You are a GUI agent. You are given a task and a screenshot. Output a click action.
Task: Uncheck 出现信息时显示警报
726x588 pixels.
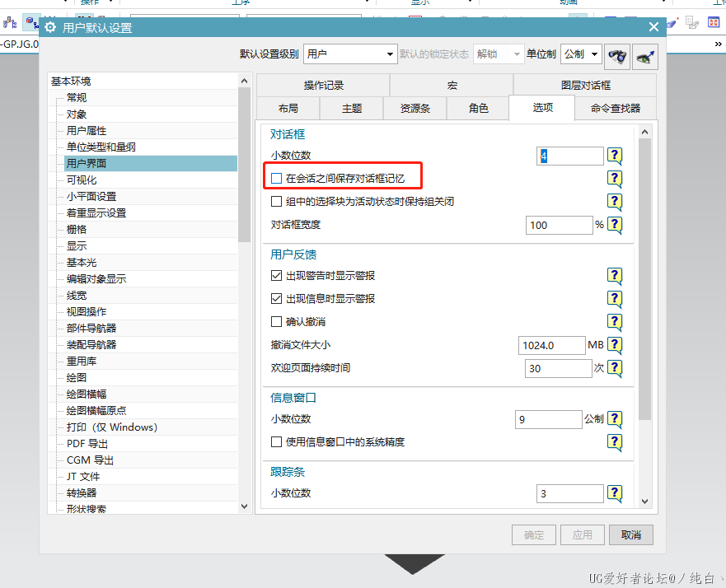tap(276, 299)
